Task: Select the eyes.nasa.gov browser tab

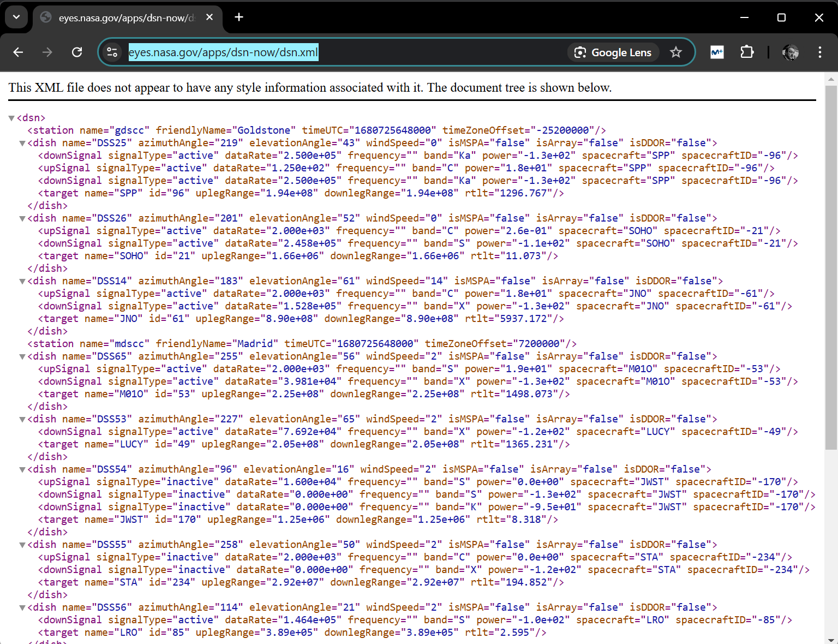Action: pyautogui.click(x=125, y=18)
